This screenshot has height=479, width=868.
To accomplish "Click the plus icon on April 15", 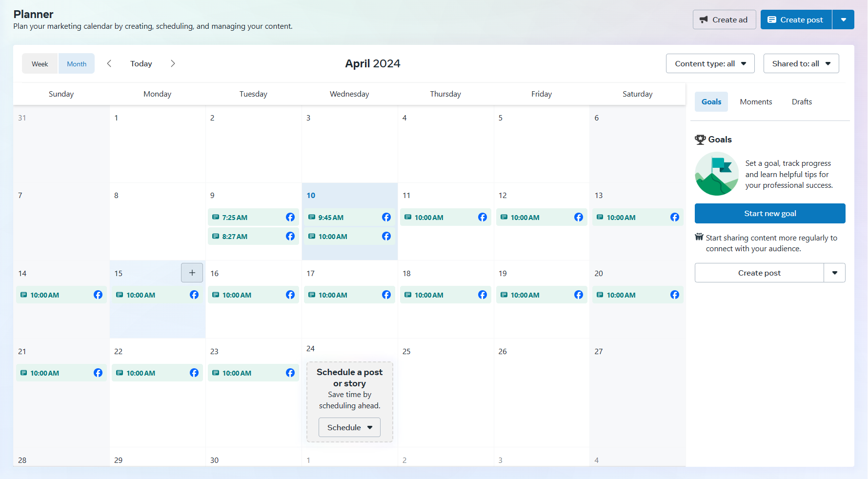I will point(192,273).
